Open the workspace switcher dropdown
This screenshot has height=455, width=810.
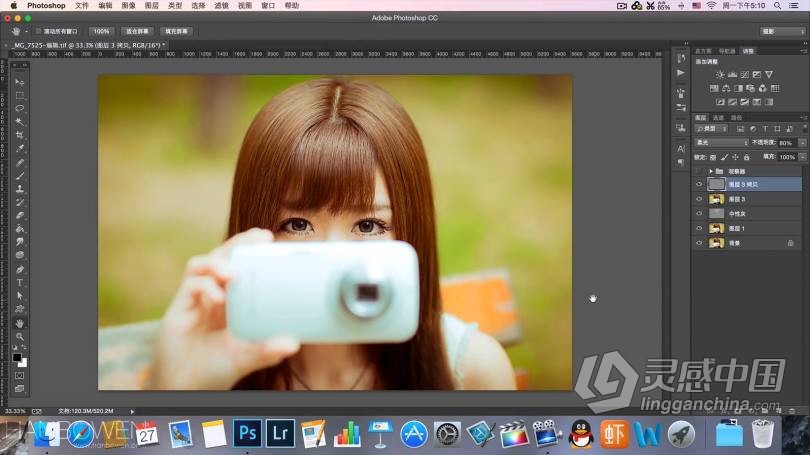783,32
